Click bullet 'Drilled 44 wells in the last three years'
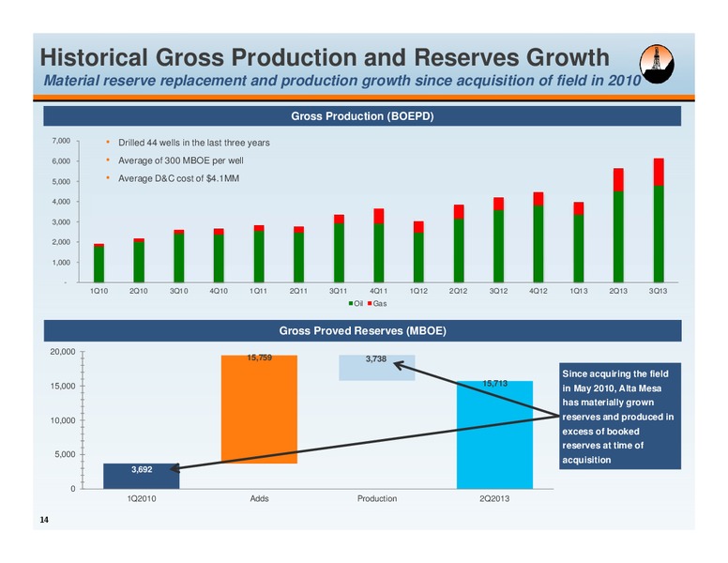Viewport: 728px width, 563px height. point(193,143)
